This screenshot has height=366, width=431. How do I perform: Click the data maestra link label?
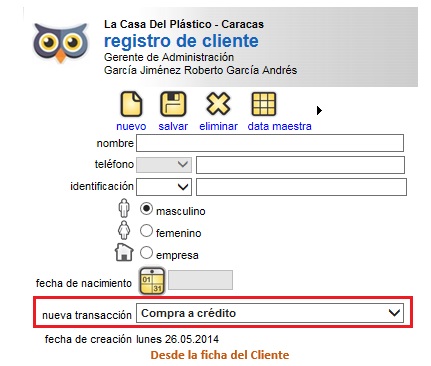279,126
